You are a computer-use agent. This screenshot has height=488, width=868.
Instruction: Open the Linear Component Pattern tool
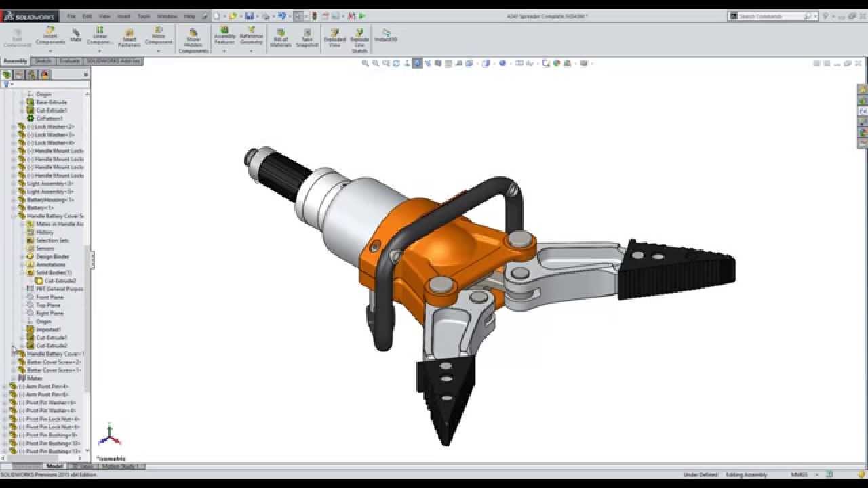pos(100,37)
